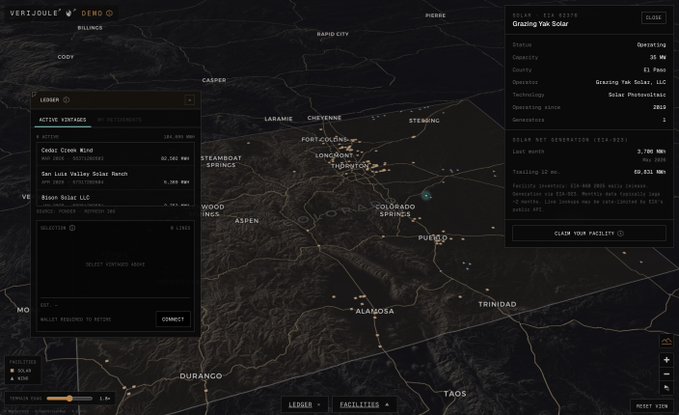The width and height of the screenshot is (679, 415).
Task: Click the Cody map label
Action: [65, 57]
